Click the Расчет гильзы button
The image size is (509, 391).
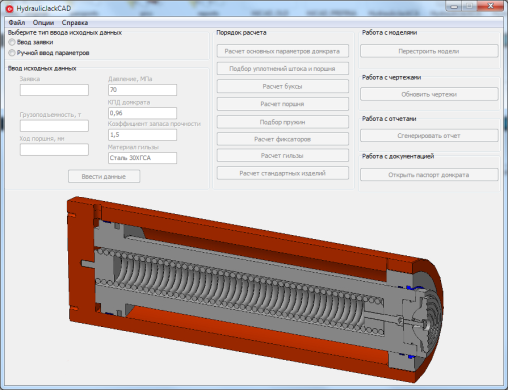pos(283,155)
